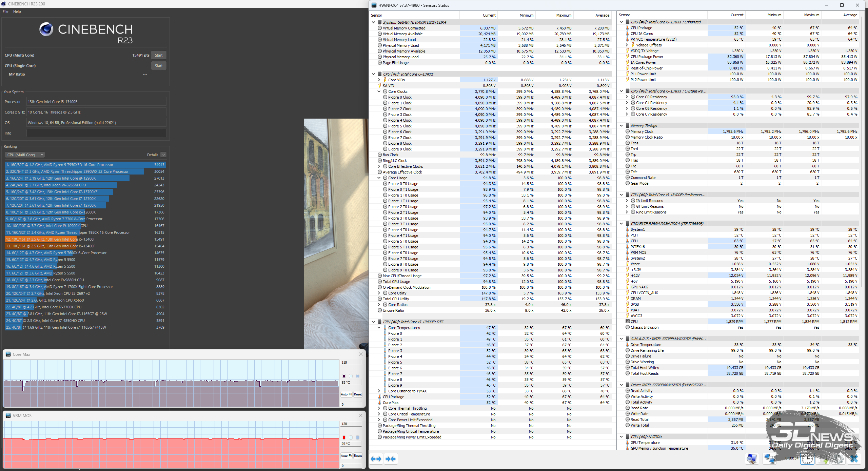Click the Core Max graph window icon
Image resolution: width=868 pixels, height=471 pixels.
pos(8,354)
